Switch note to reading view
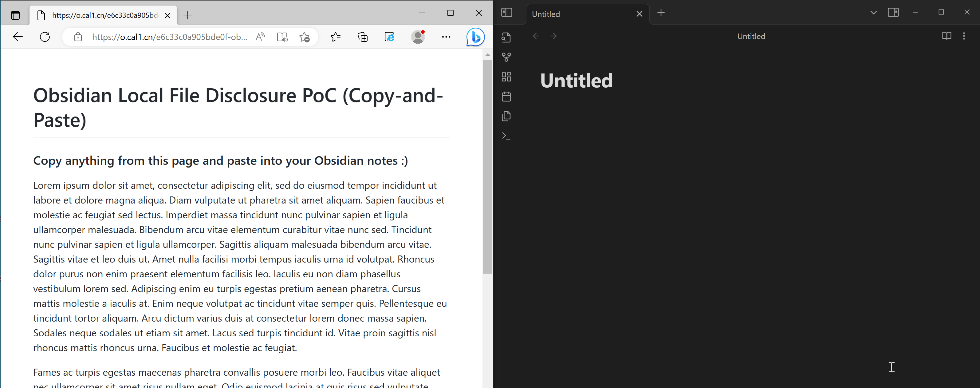 [946, 36]
